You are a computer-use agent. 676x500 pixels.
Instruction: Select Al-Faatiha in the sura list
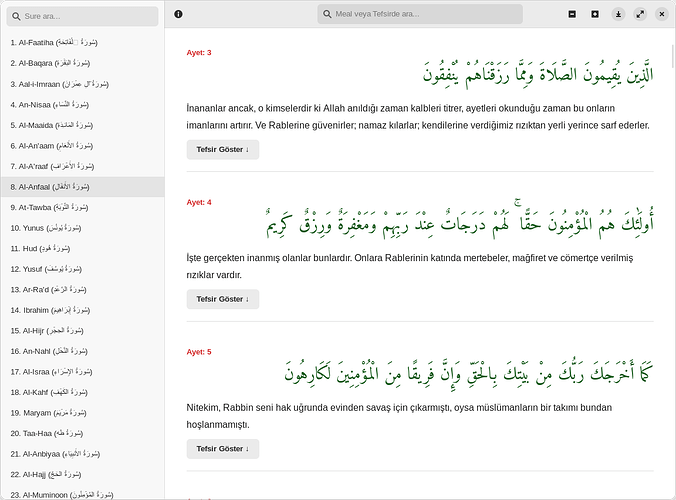54,42
